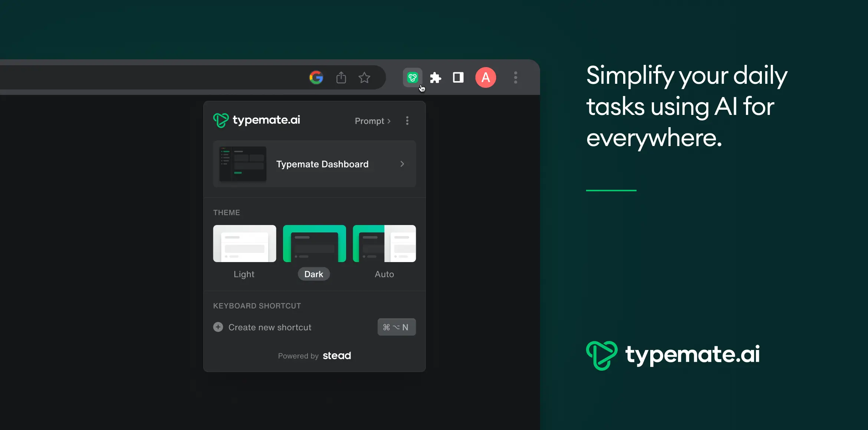Click the Dark label pill
Viewport: 868px width, 430px height.
pos(314,274)
